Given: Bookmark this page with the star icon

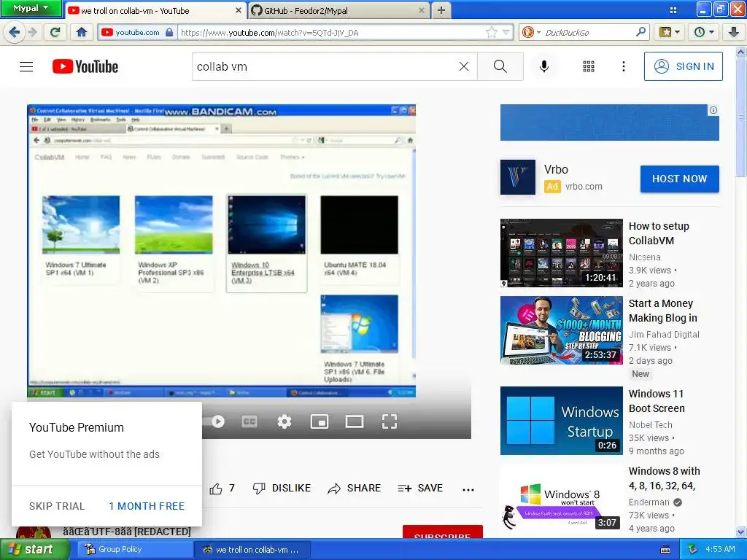Looking at the screenshot, I should pos(492,32).
